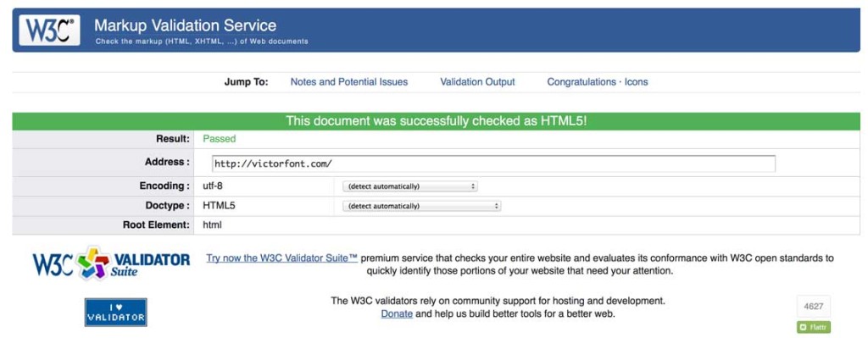Select the HTML5 doctype value
The image size is (868, 338).
pos(219,206)
